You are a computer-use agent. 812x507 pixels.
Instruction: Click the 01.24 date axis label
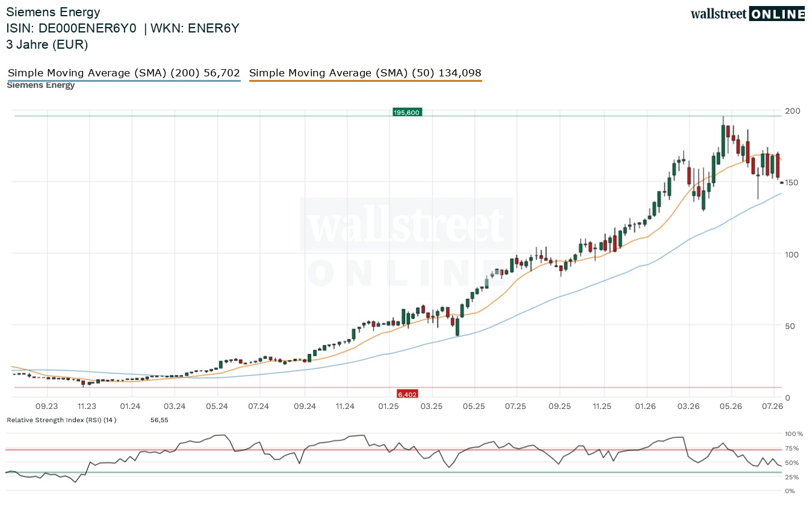click(130, 407)
